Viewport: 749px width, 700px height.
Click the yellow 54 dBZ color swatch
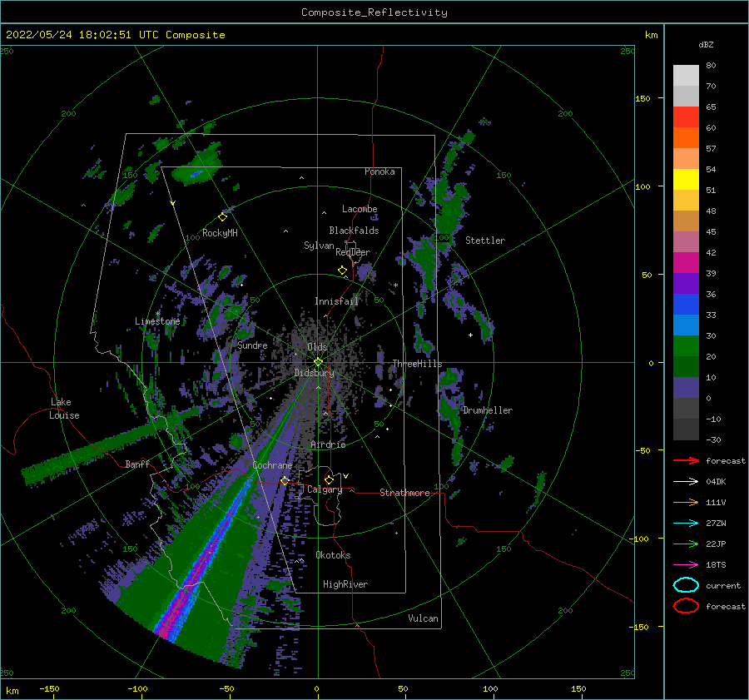pyautogui.click(x=686, y=179)
